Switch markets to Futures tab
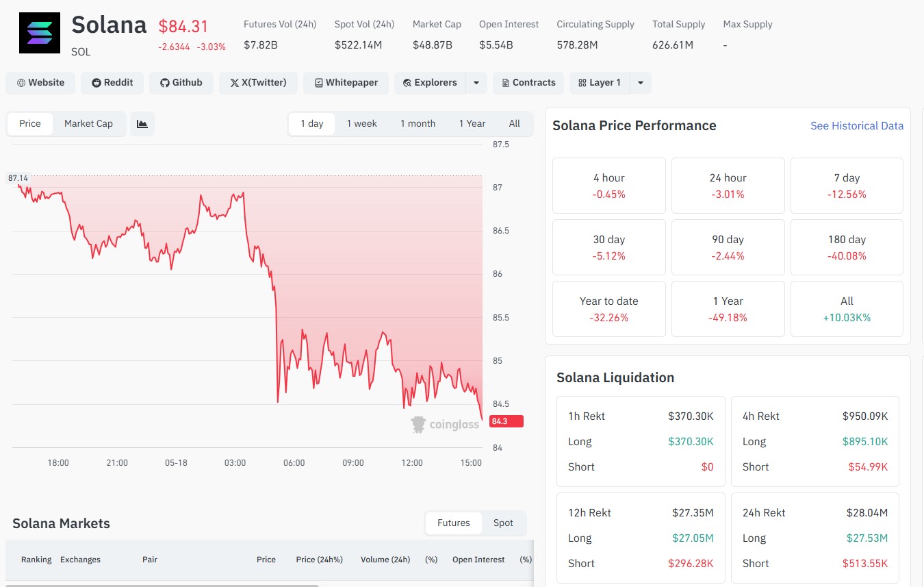This screenshot has height=587, width=924. pos(454,523)
